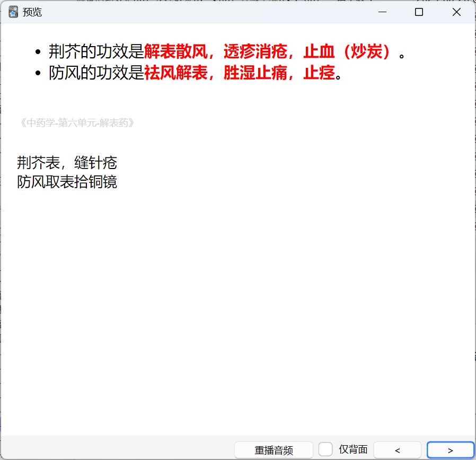
Task: Click the red text 止血（炒炭）
Action: coord(346,51)
